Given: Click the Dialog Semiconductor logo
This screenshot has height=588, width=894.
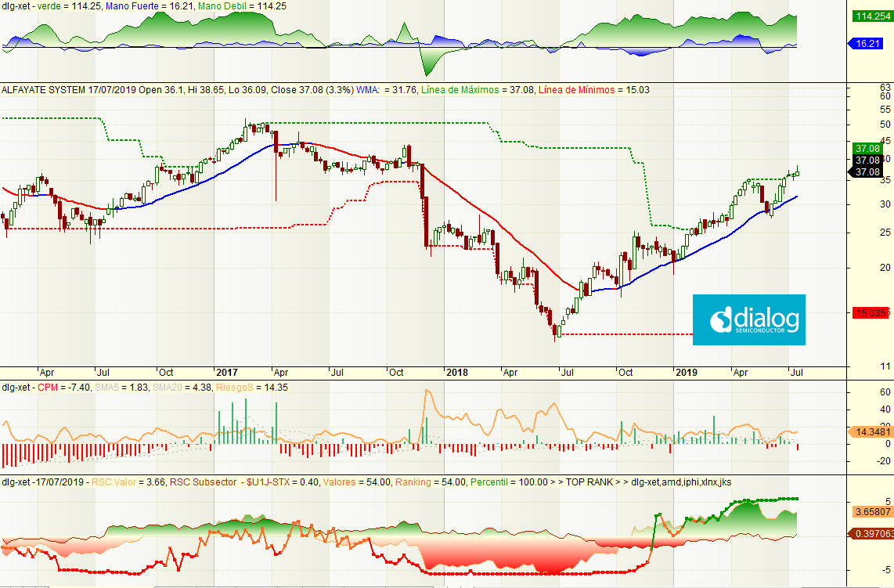Looking at the screenshot, I should click(x=748, y=319).
